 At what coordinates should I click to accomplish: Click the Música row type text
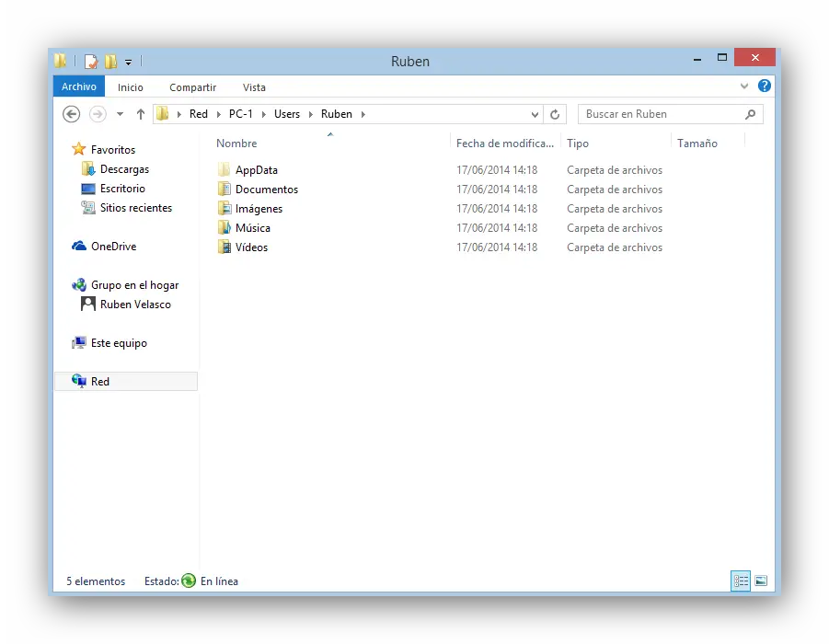pos(615,228)
